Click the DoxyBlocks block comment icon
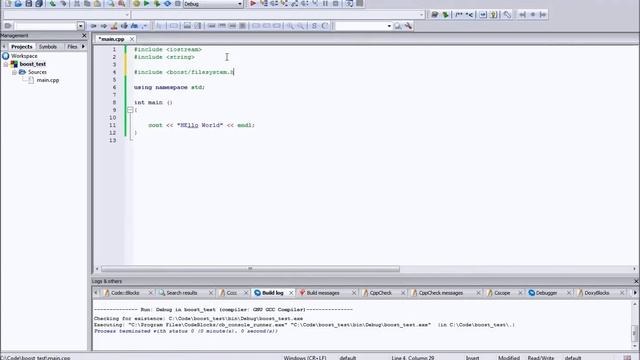 tap(459, 14)
